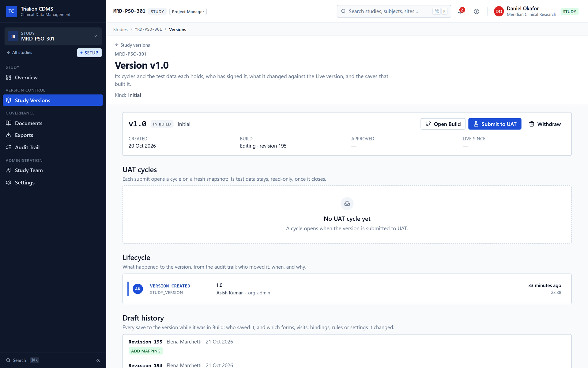Click the Study Versions layers icon
Screen dimensions: 588x368
pyautogui.click(x=9, y=100)
